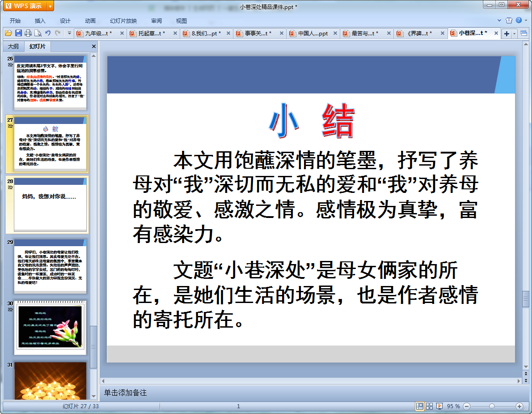
Task: Click the blue Help question mark icon
Action: click(x=519, y=20)
